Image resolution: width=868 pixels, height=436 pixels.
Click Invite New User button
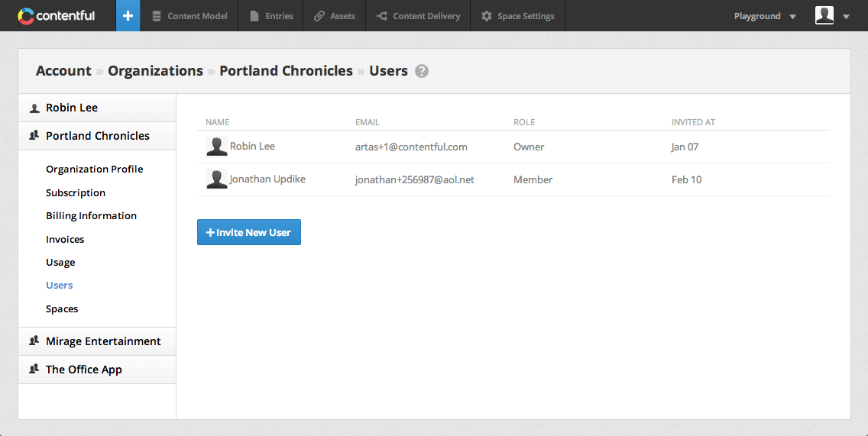[x=248, y=232]
